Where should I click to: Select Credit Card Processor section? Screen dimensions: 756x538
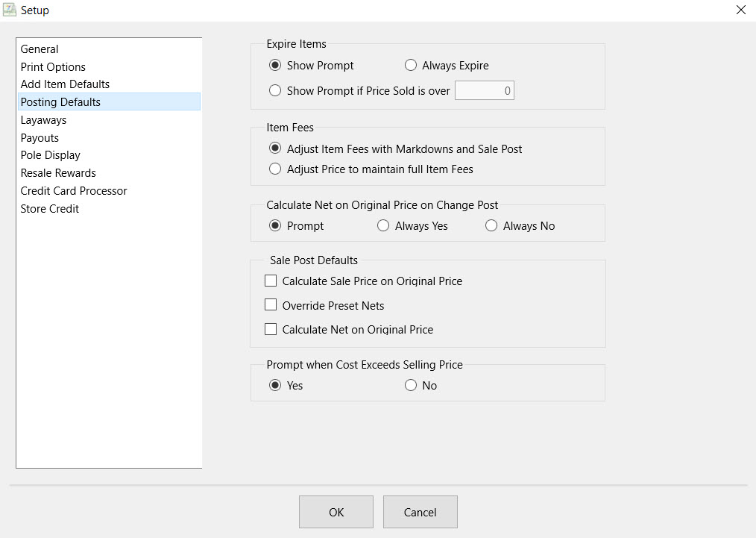[x=74, y=191]
